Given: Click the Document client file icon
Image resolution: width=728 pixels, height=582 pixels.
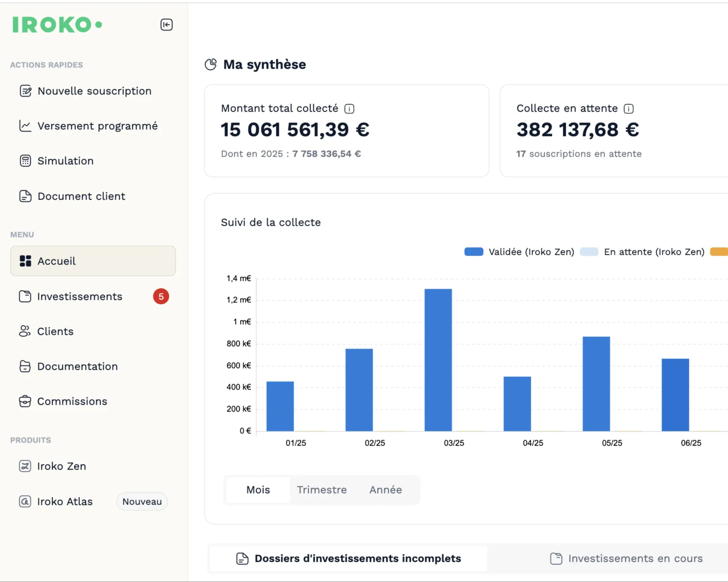Looking at the screenshot, I should pos(25,196).
